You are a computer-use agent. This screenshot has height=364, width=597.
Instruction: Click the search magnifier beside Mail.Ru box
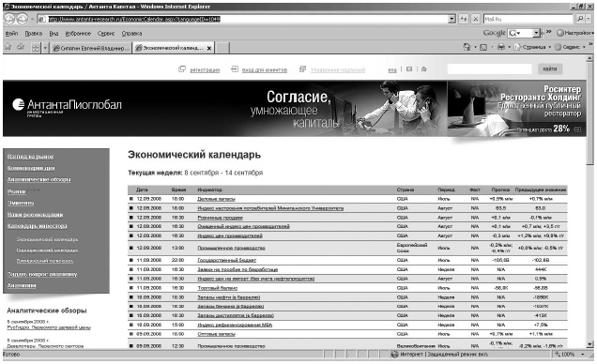click(580, 19)
